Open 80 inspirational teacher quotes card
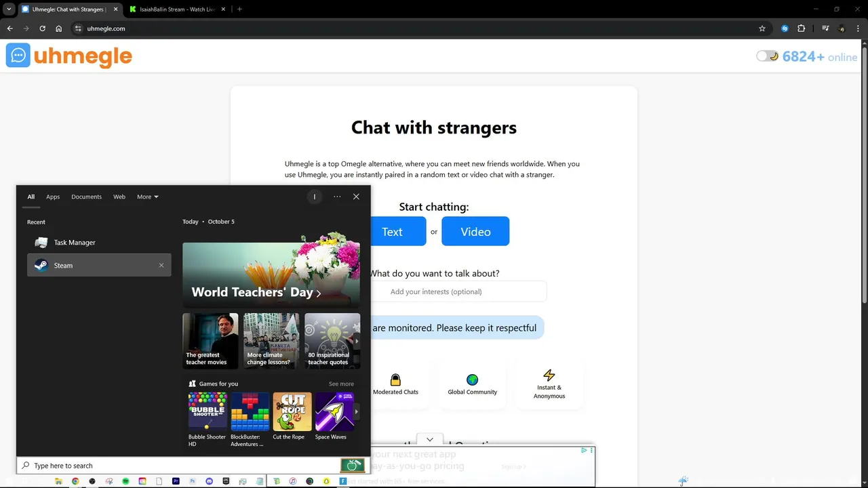The image size is (868, 488). 332,341
